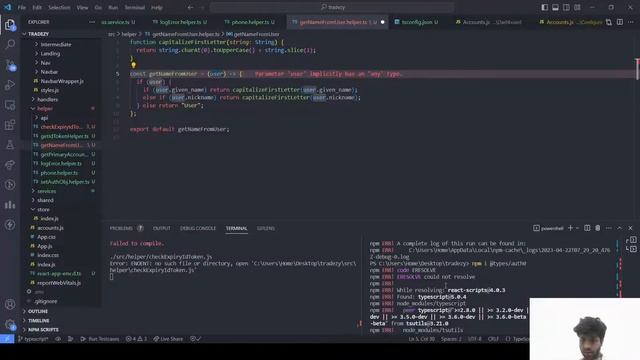Viewport: 640px width, 360px height.
Task: Open the Run and Debug view
Action: click(x=10, y=85)
